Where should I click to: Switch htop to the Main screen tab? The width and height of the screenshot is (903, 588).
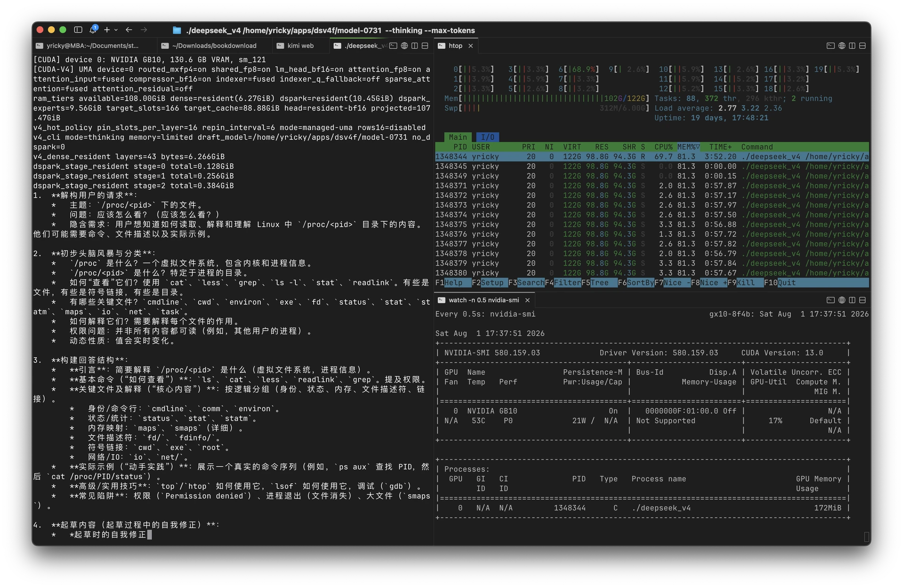click(458, 137)
